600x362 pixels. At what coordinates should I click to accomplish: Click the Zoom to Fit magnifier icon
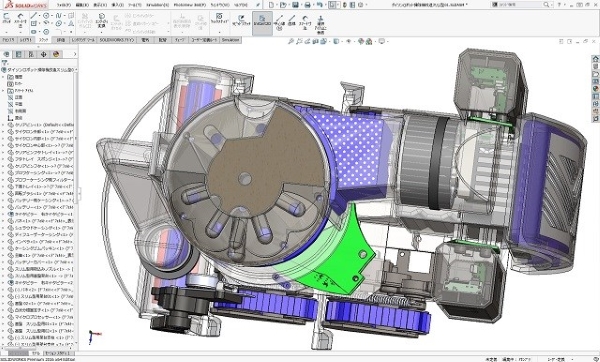291,41
